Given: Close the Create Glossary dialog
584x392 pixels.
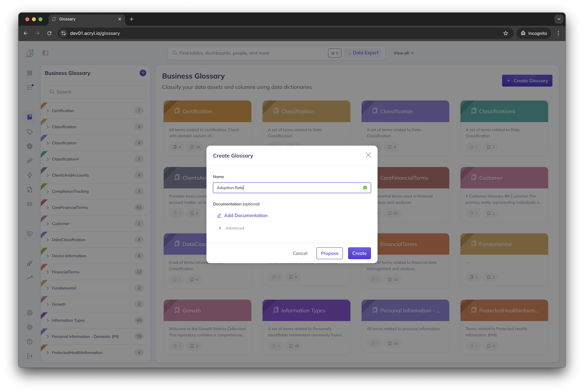Looking at the screenshot, I should coord(368,155).
